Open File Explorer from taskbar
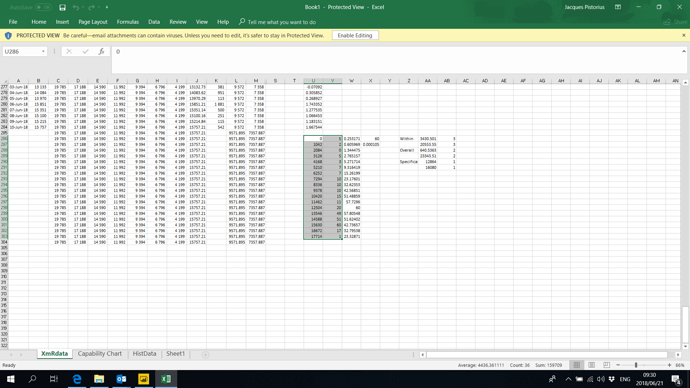690x388 pixels. [x=99, y=379]
